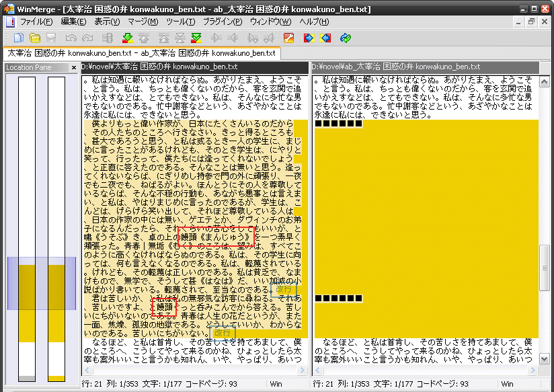Refresh the comparison with the green refresh icon
This screenshot has height=392, width=554.
(344, 38)
